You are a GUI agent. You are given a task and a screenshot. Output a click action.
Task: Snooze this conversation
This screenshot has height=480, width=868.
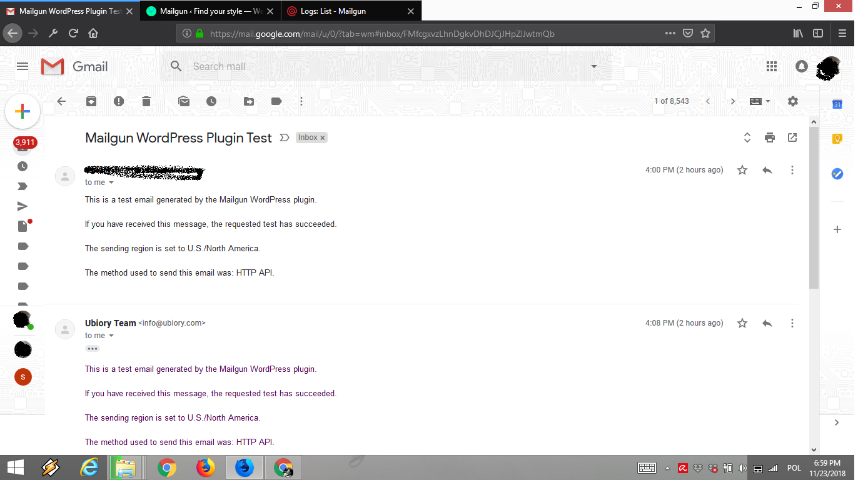[211, 101]
